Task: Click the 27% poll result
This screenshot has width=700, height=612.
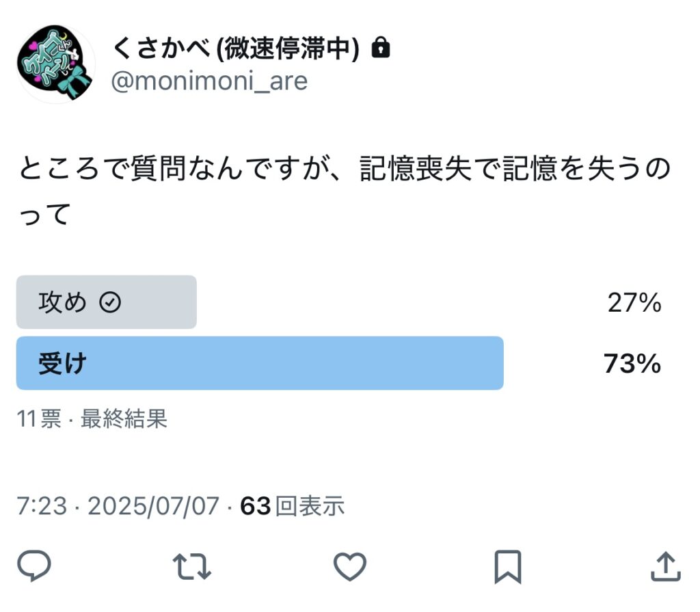Action: (634, 303)
